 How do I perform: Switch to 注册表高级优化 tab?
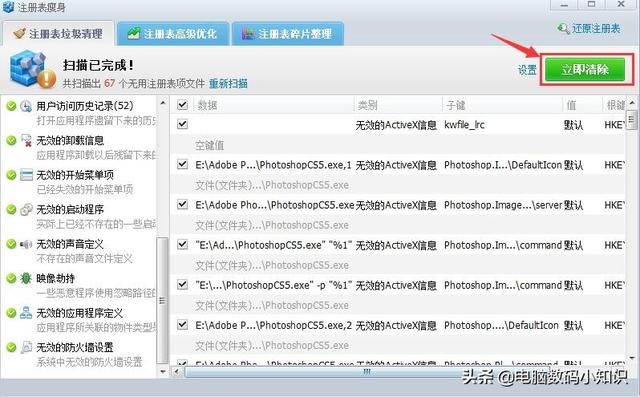coord(172,33)
